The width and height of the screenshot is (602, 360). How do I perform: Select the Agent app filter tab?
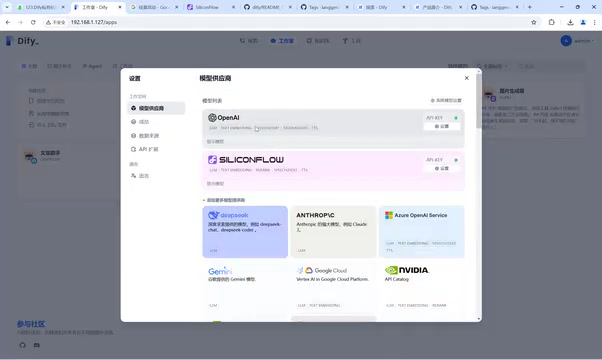92,66
